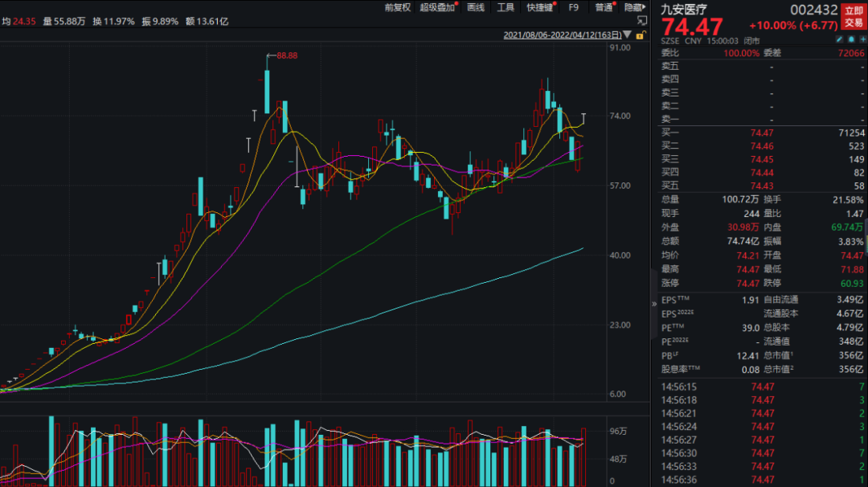Open the 工具 menu
The width and height of the screenshot is (868, 487).
coord(506,7)
